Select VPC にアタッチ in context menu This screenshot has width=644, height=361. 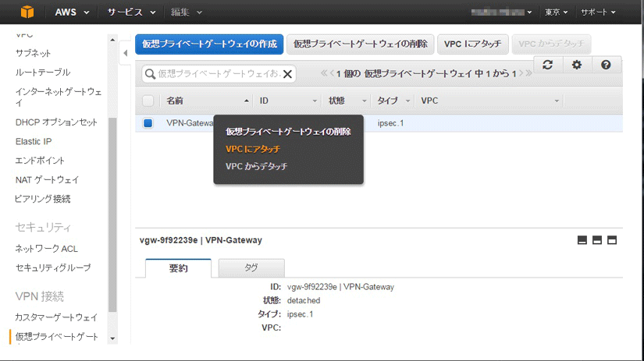coord(252,149)
